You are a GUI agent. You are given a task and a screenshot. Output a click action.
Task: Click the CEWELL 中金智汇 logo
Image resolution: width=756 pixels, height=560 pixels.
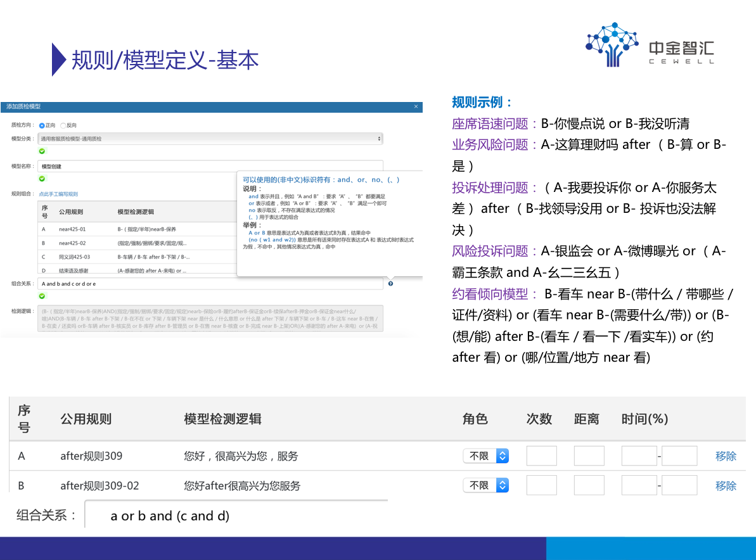(651, 46)
